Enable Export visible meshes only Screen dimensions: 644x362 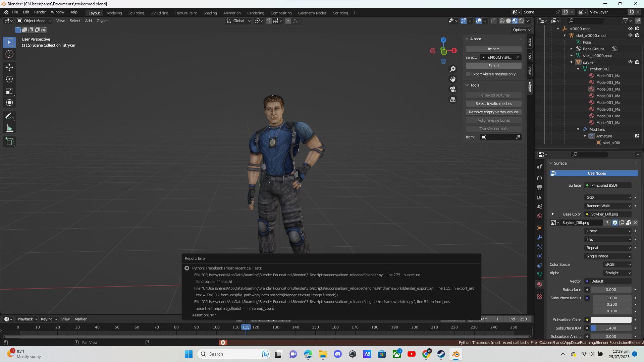pos(468,74)
